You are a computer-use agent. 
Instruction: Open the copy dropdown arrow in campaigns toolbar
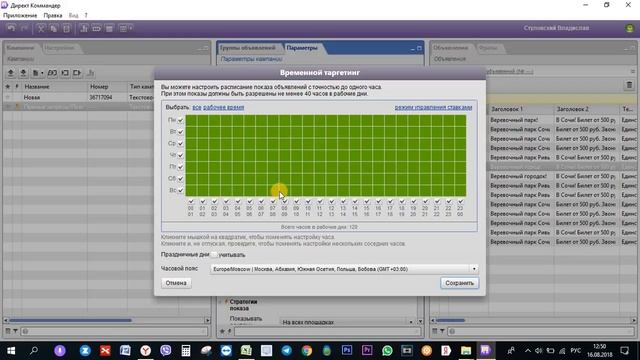pos(42,73)
